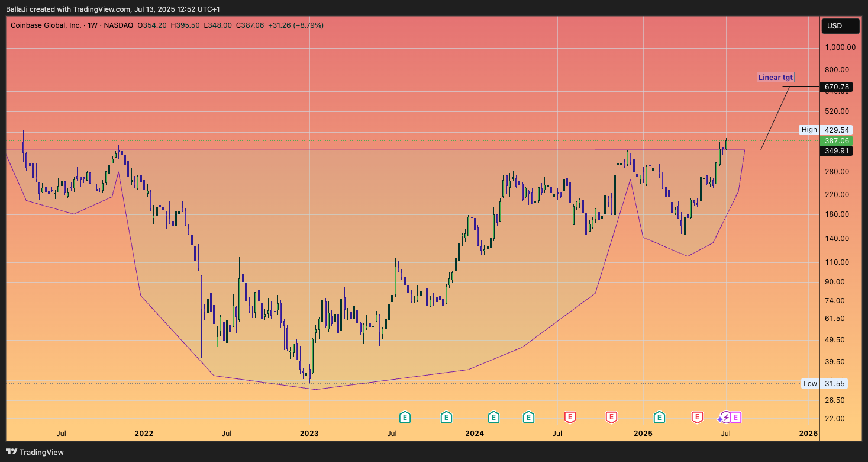This screenshot has height=462, width=868.
Task: Click the green 387.06 last price label
Action: point(837,141)
